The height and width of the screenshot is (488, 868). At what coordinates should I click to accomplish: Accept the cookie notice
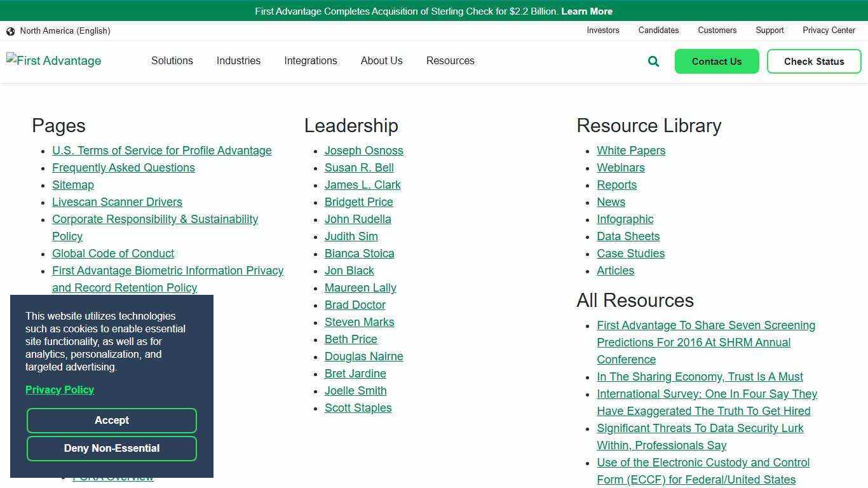click(x=111, y=420)
